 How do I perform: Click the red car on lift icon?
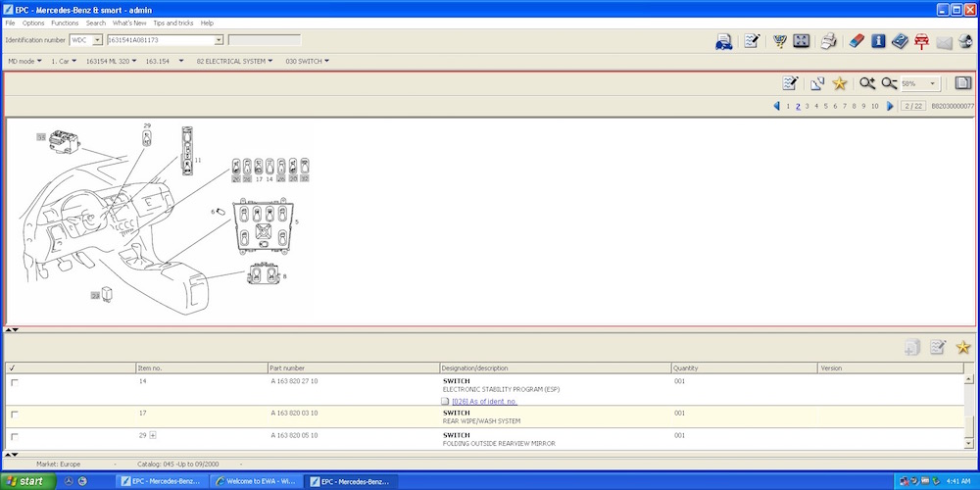(922, 41)
